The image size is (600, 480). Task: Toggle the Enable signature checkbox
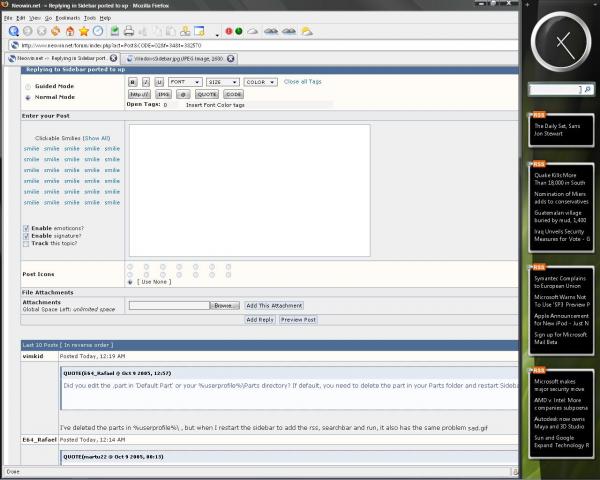[26, 236]
